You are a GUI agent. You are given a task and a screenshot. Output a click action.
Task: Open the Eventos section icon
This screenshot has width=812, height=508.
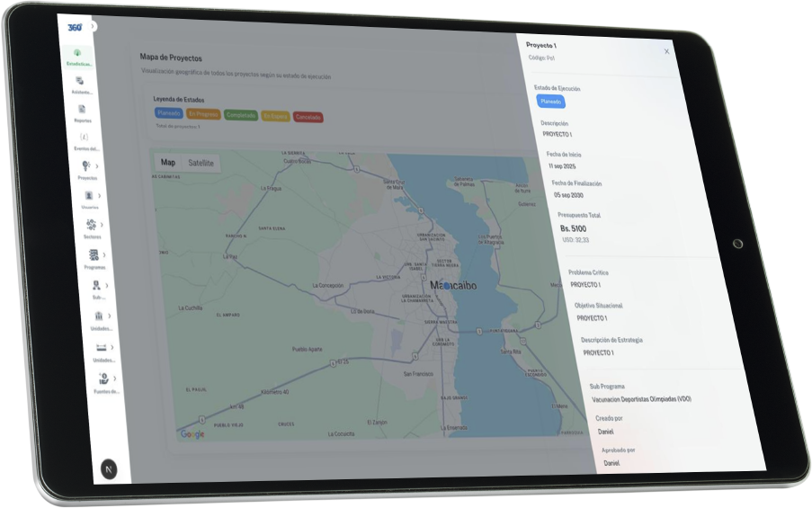click(84, 137)
